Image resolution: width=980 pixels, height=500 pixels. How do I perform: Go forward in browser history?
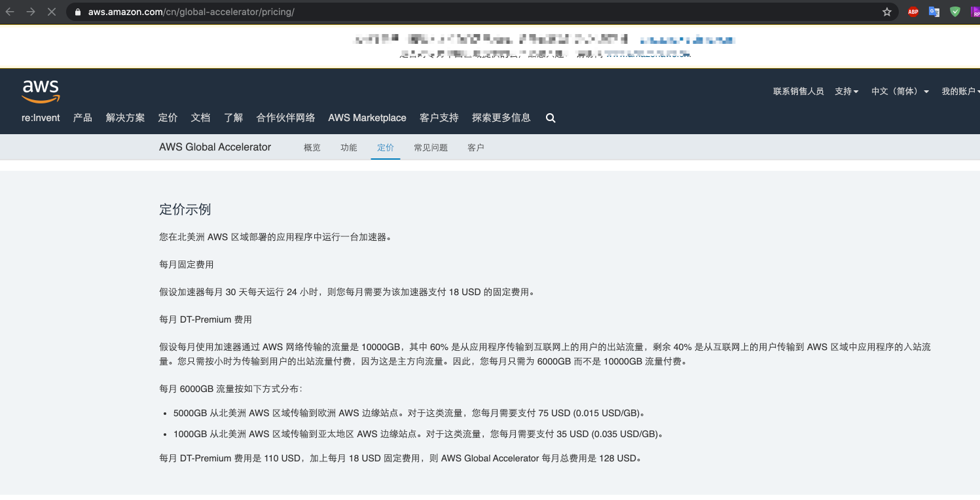coord(31,12)
